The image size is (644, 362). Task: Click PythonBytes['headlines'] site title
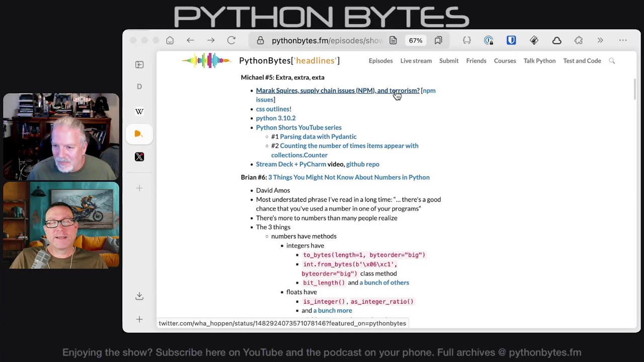tap(289, 61)
